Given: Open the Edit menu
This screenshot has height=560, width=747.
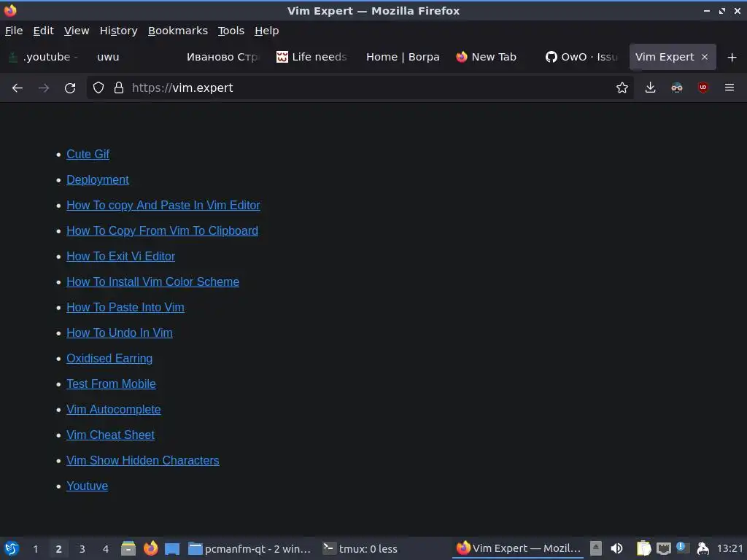Looking at the screenshot, I should (43, 31).
